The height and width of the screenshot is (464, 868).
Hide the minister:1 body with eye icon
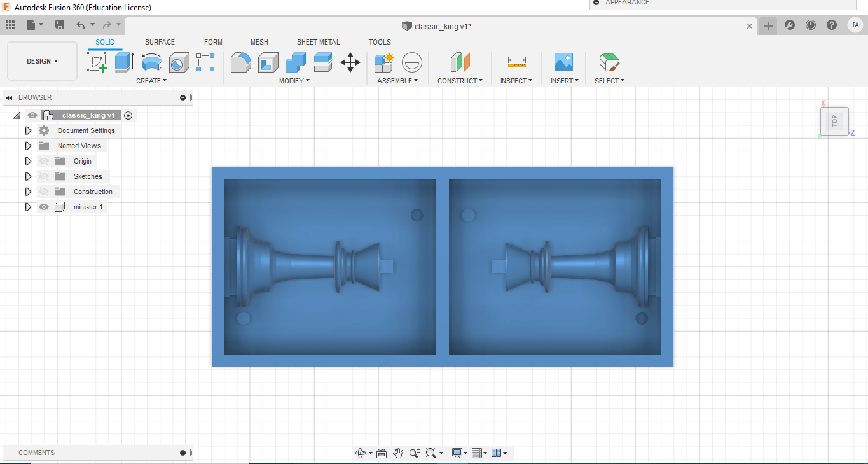coord(44,207)
